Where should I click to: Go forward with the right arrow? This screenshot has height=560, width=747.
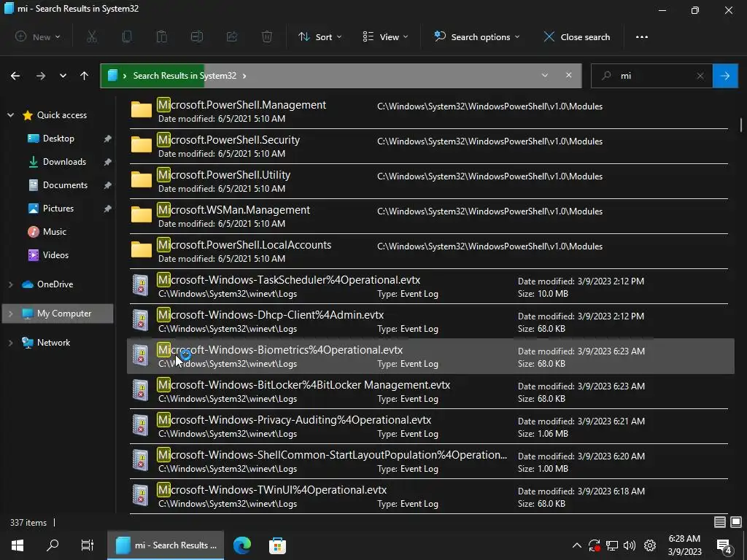(x=41, y=76)
